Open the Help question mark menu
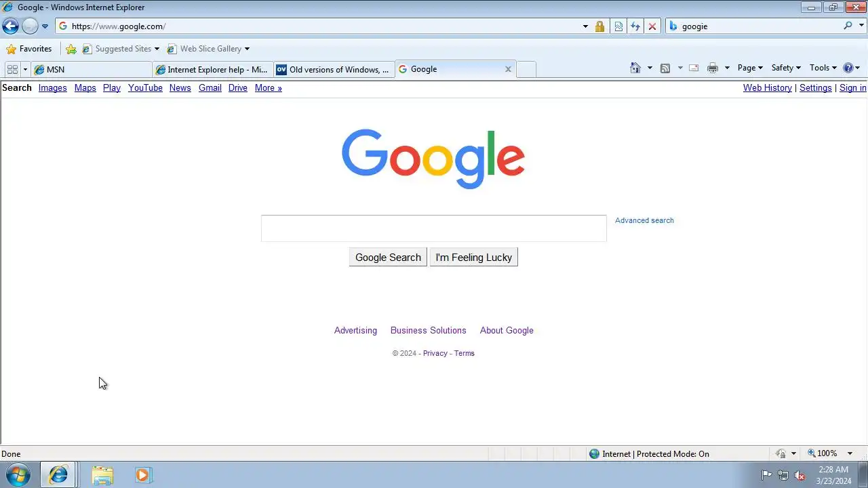The width and height of the screenshot is (868, 488). [851, 68]
